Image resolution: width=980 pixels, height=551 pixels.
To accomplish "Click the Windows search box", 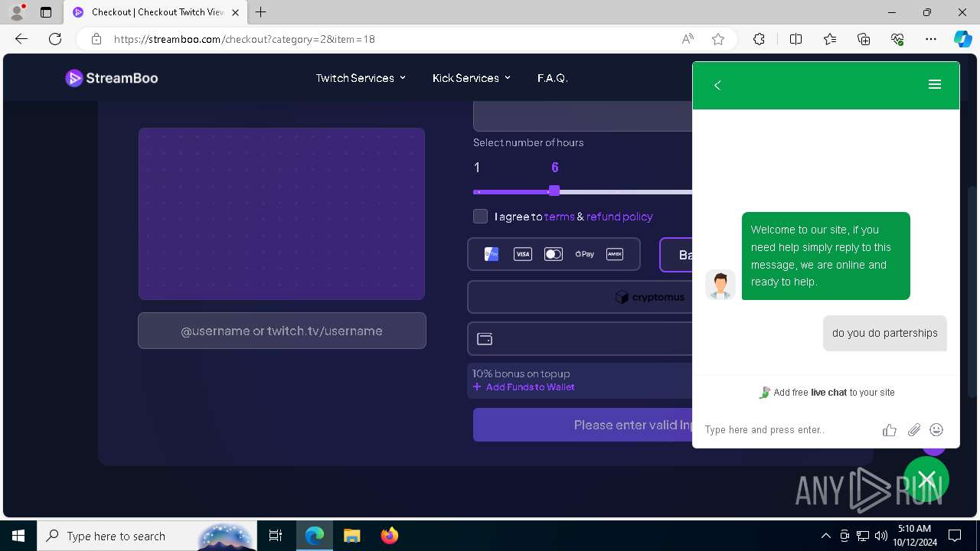I will 148,536.
